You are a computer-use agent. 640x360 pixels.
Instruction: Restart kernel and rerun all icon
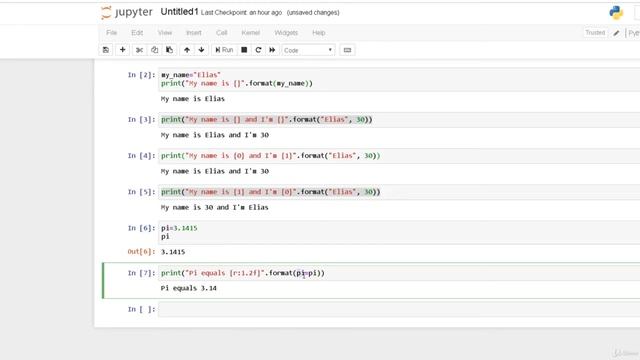(272, 50)
